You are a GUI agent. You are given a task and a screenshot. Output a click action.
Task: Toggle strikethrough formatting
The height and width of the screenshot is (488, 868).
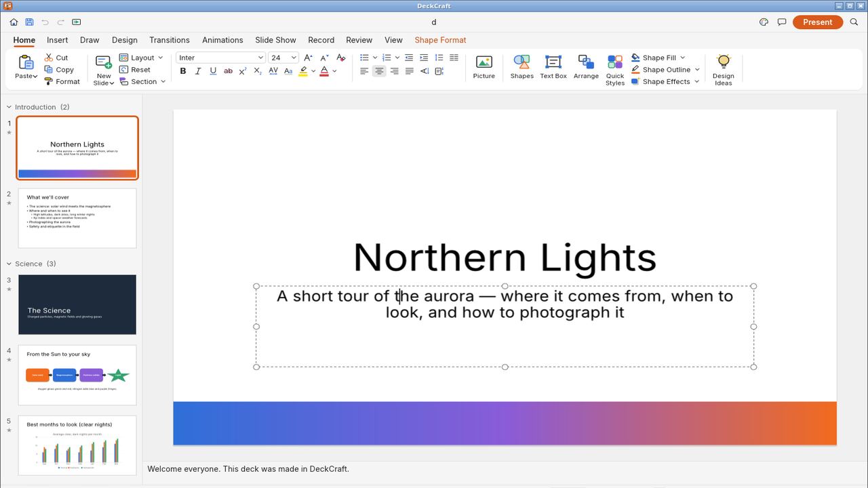coord(228,70)
